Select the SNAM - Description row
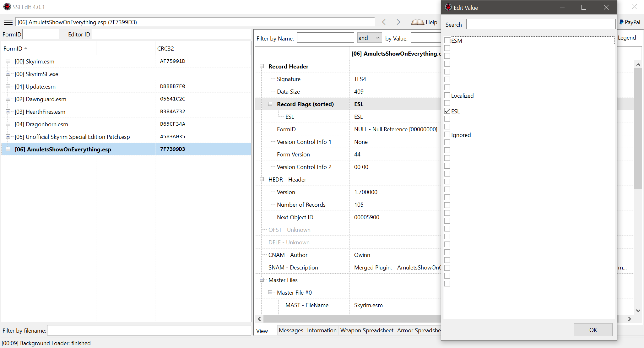This screenshot has height=348, width=644. click(x=349, y=267)
